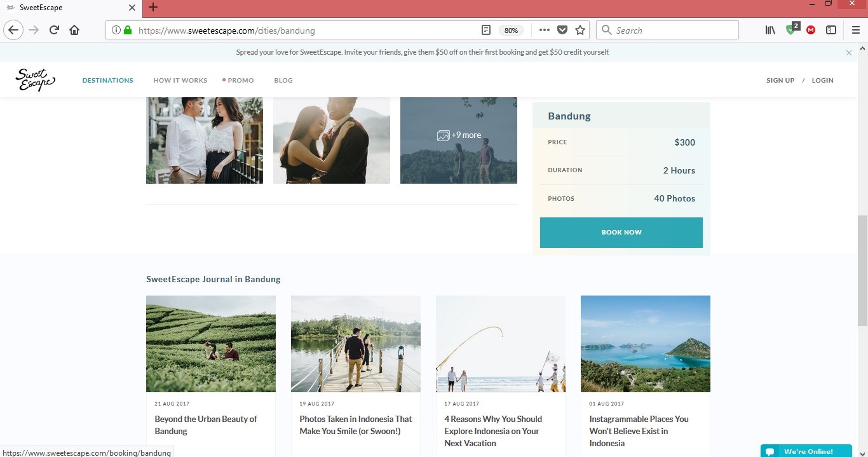Viewport: 868px width, 457px height.
Task: Open the Destinations menu
Action: click(x=108, y=81)
